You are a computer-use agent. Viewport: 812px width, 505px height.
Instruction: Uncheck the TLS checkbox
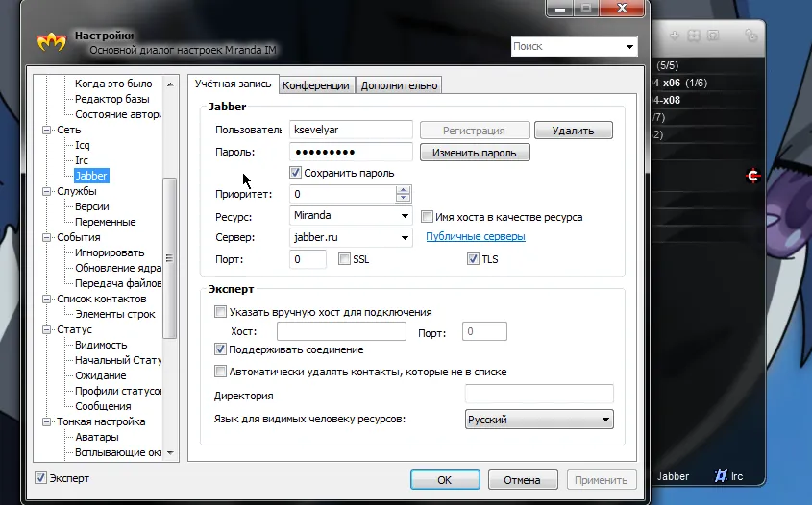tap(473, 259)
